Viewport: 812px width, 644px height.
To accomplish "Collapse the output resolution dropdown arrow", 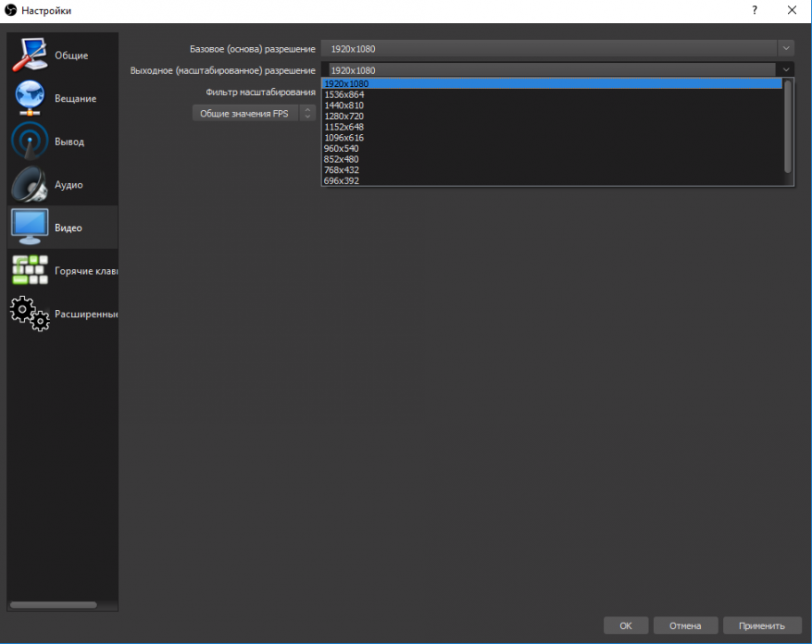I will click(785, 69).
